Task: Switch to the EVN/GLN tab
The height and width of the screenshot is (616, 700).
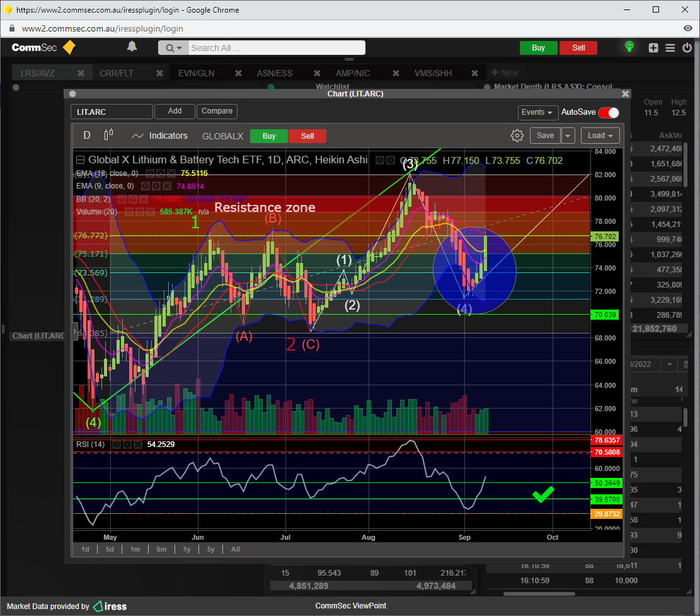Action: (x=196, y=73)
